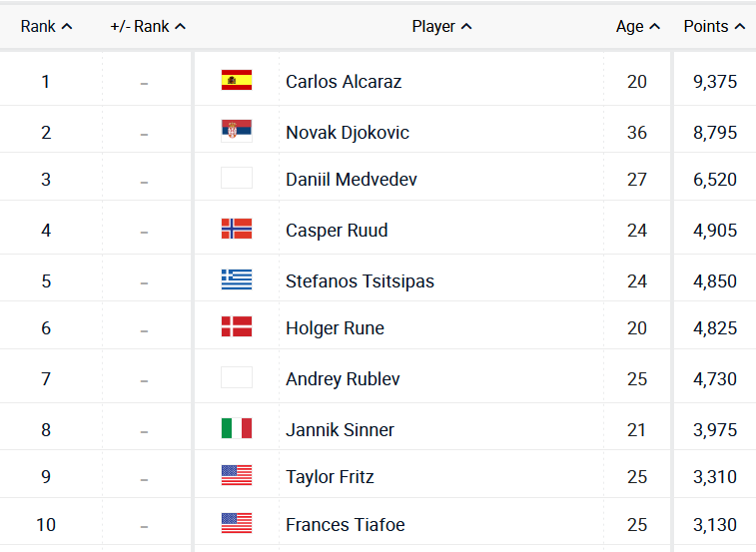Screen dimensions: 756x552
Task: Click the Norway flag beside Casper Ruud
Action: tap(237, 230)
